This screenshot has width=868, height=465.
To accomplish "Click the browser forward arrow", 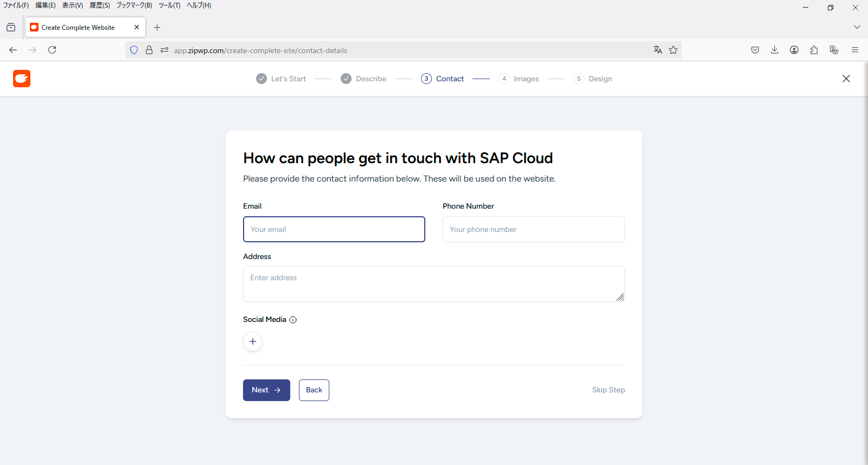I will click(x=33, y=50).
